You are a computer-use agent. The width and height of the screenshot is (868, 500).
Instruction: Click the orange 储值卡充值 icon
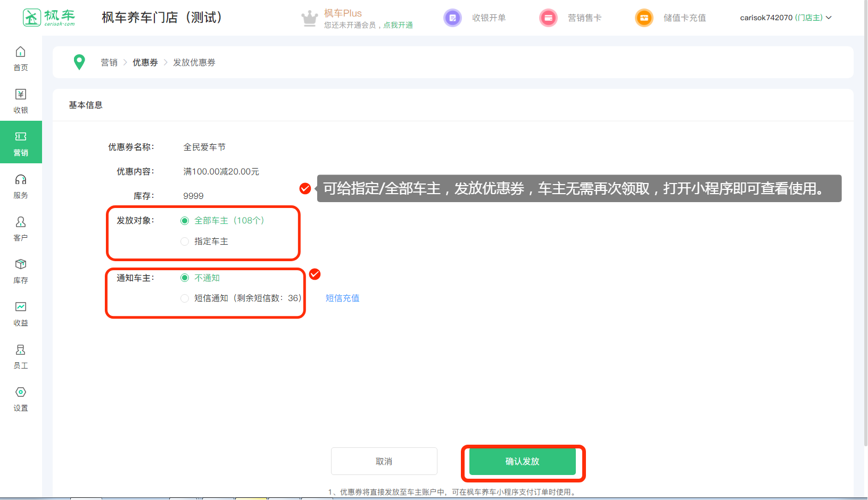(x=644, y=18)
